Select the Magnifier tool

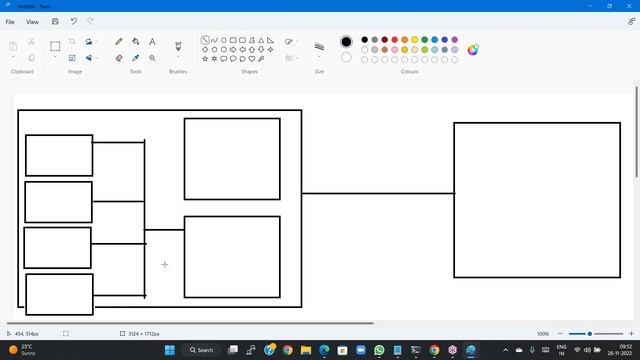[152, 58]
